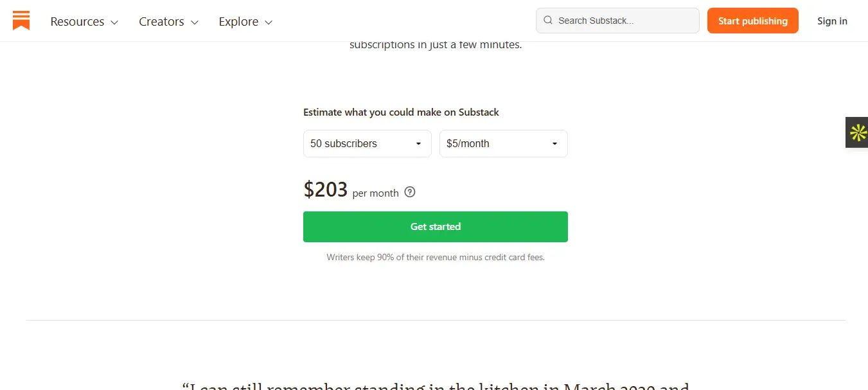Open the Creators menu

(x=161, y=21)
